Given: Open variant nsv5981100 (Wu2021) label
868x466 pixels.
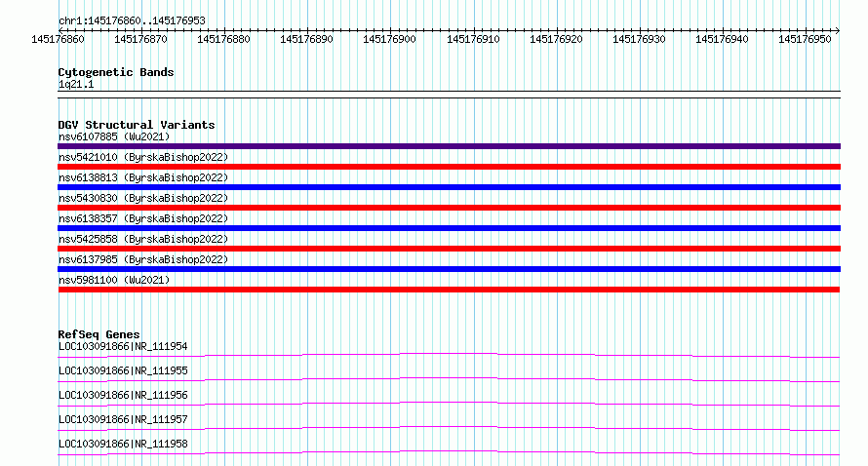Looking at the screenshot, I should 114,280.
